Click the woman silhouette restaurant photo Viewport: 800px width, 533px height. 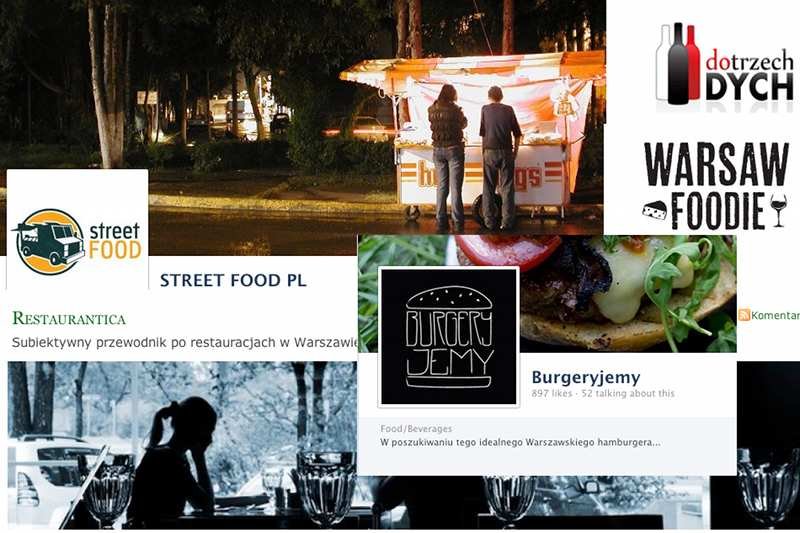click(x=182, y=445)
